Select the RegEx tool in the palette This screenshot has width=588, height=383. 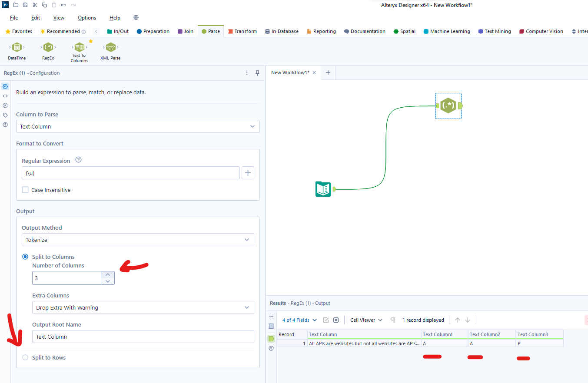click(x=48, y=50)
